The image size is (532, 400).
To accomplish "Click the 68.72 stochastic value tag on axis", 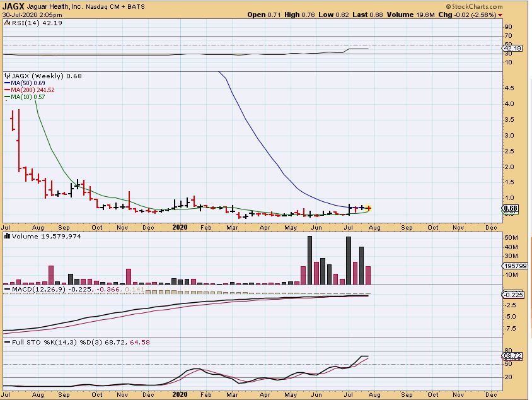I will (x=512, y=356).
